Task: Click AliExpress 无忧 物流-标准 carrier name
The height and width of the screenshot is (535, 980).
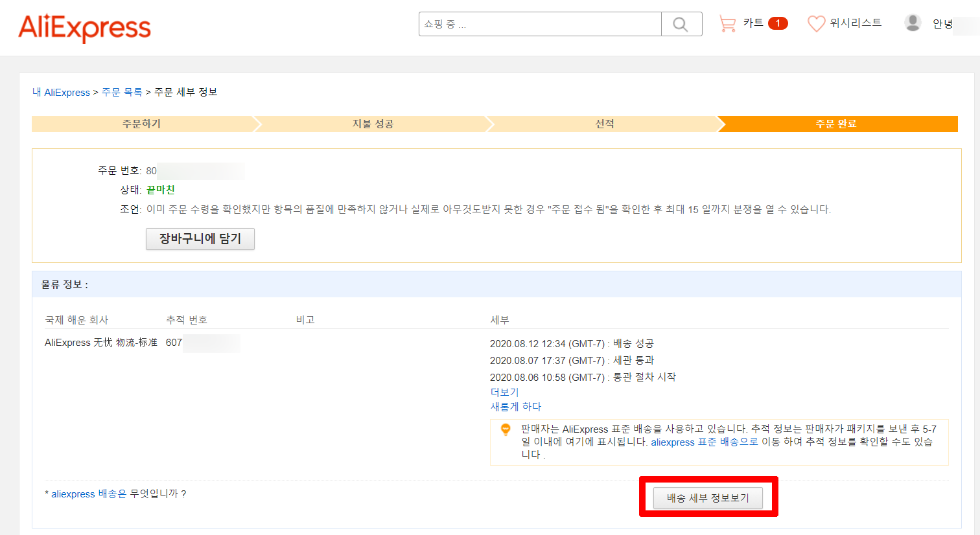Action: point(101,343)
